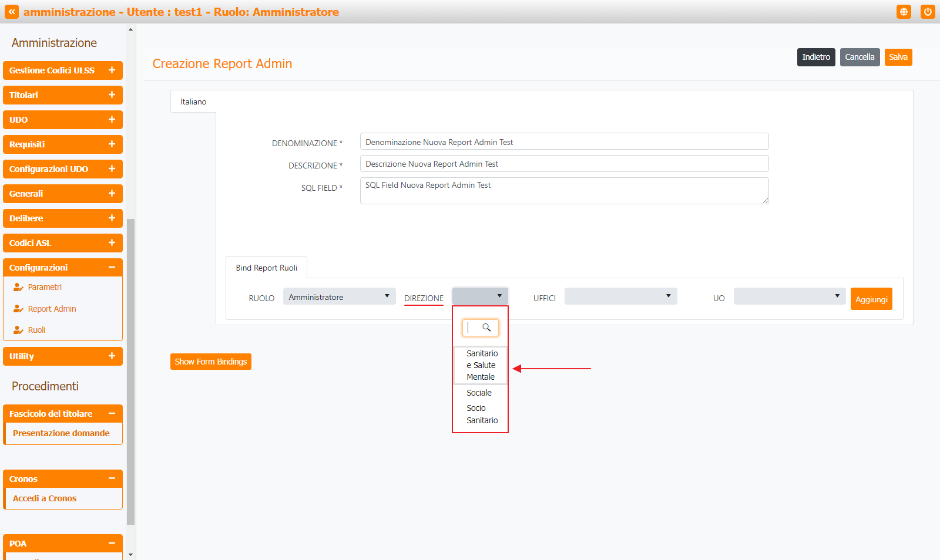This screenshot has height=560, width=940.
Task: Expand the Utility menu section
Action: [x=62, y=356]
